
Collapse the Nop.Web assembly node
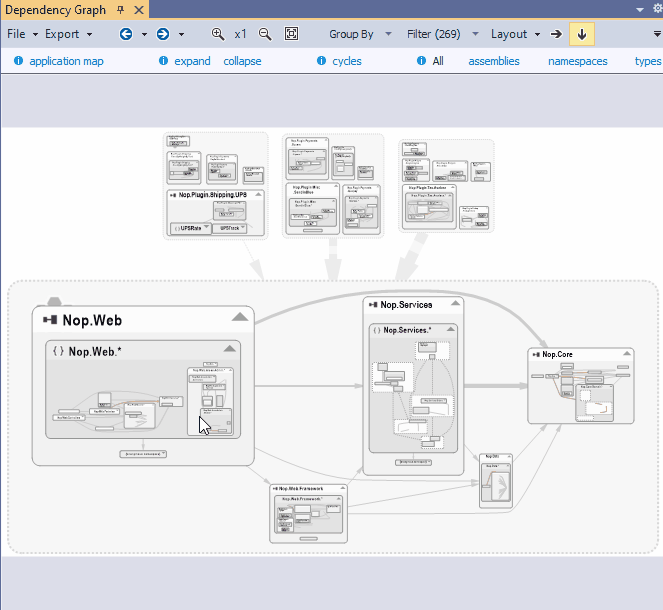(x=240, y=317)
